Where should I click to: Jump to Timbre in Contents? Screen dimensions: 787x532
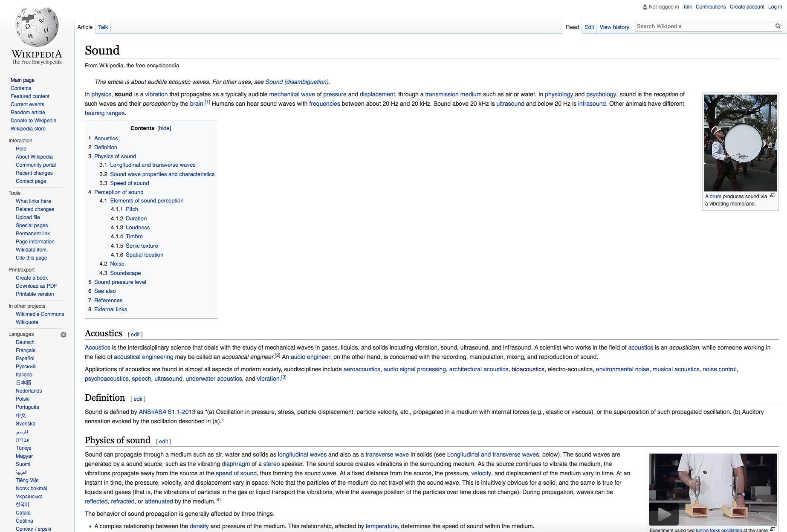tap(134, 237)
